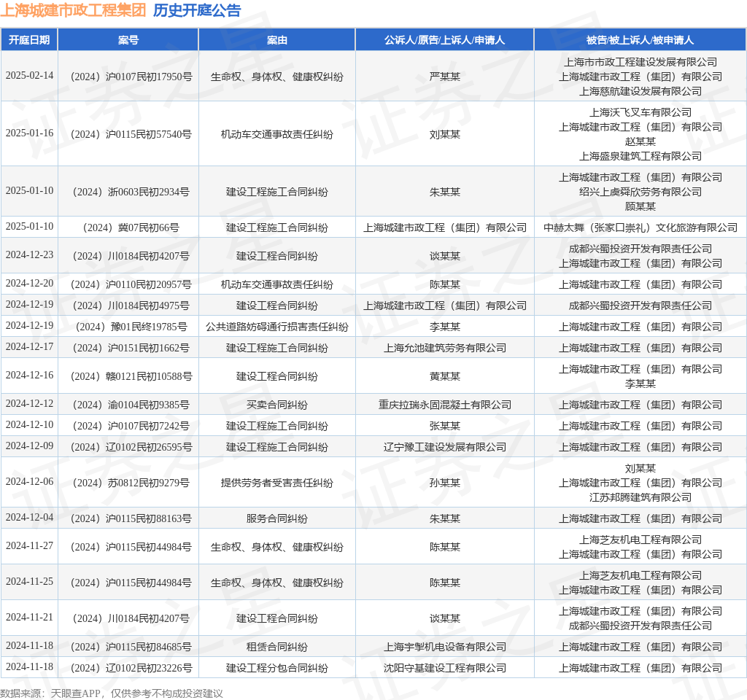Select the date 2024-12-06

[x=29, y=482]
